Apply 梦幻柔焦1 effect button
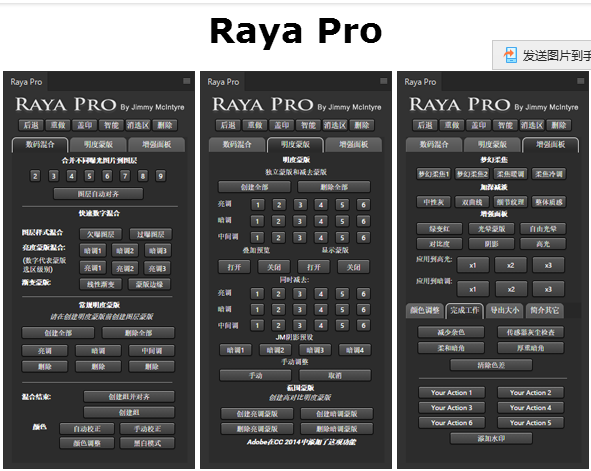The image size is (591, 471). click(x=434, y=174)
